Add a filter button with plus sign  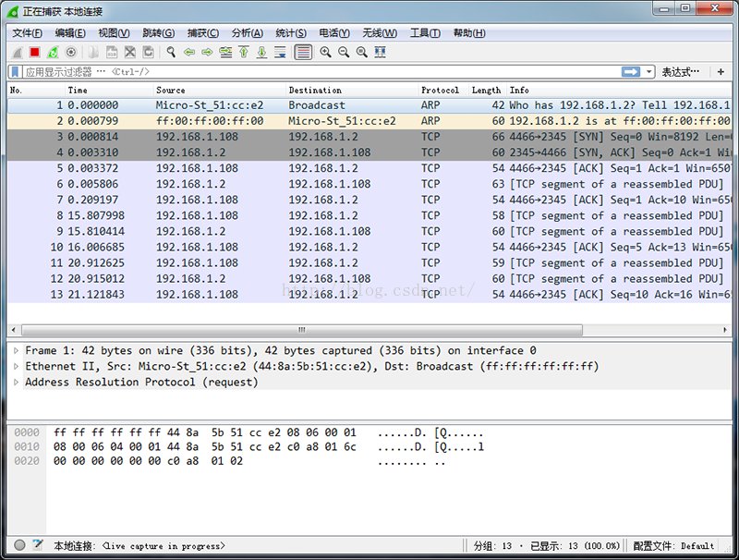[x=721, y=72]
